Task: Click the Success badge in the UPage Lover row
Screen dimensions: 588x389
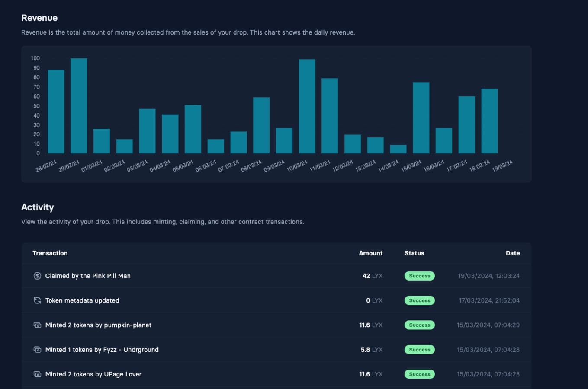Action: coord(420,374)
